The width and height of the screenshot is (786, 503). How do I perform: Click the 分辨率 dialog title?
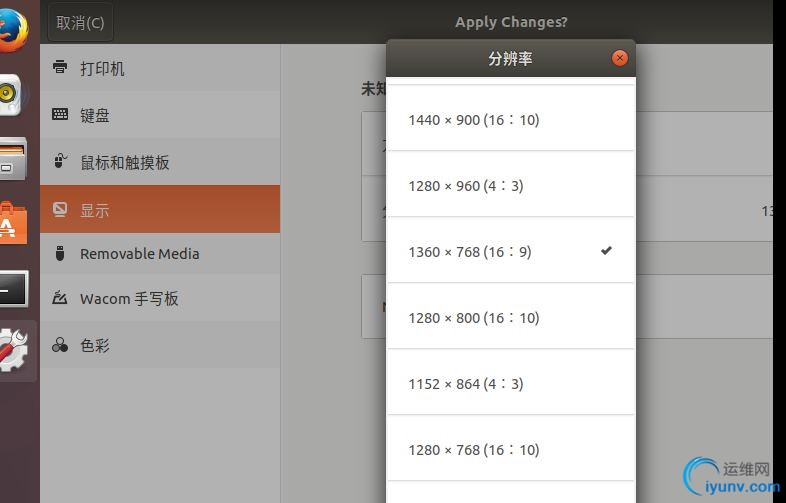tap(510, 59)
